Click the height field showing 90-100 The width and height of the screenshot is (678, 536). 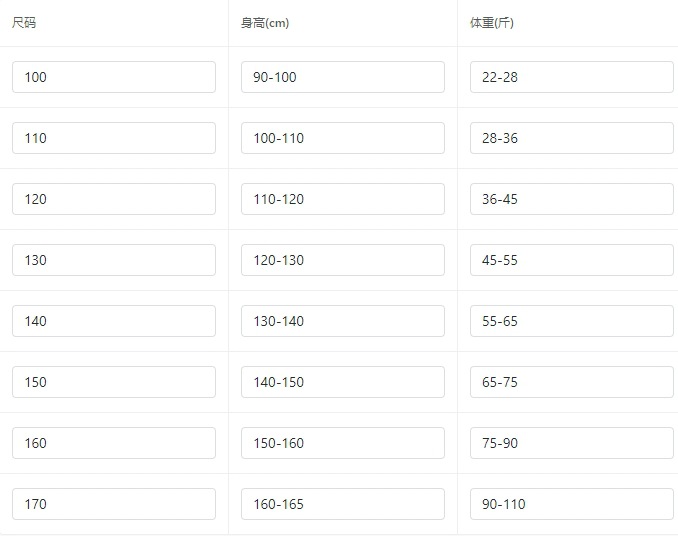coord(343,77)
